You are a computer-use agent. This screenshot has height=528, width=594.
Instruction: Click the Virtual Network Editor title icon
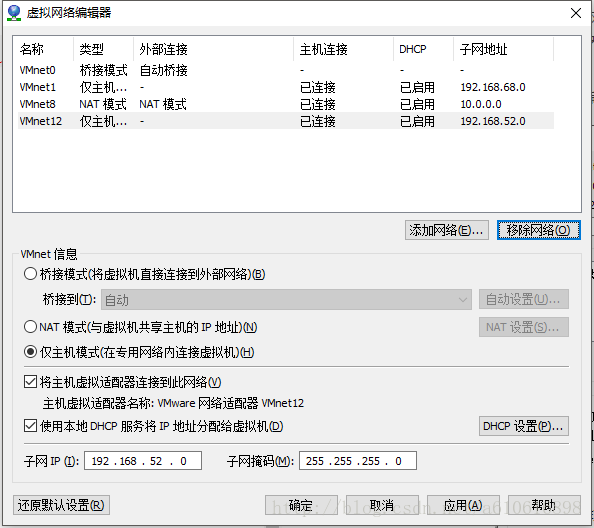point(14,13)
